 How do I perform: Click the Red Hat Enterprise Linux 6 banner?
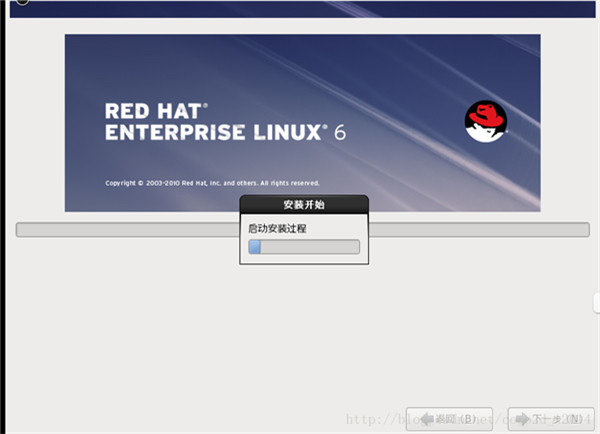click(303, 123)
